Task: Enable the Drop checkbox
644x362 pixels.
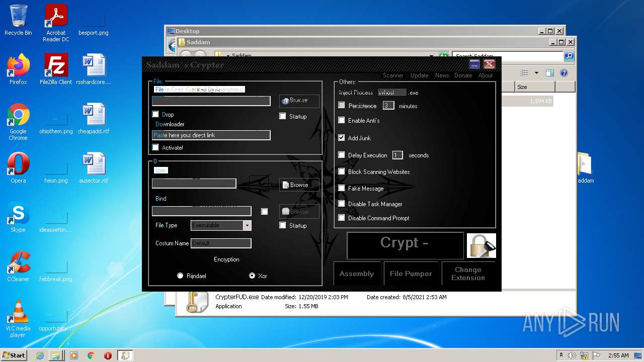Action: tap(155, 115)
